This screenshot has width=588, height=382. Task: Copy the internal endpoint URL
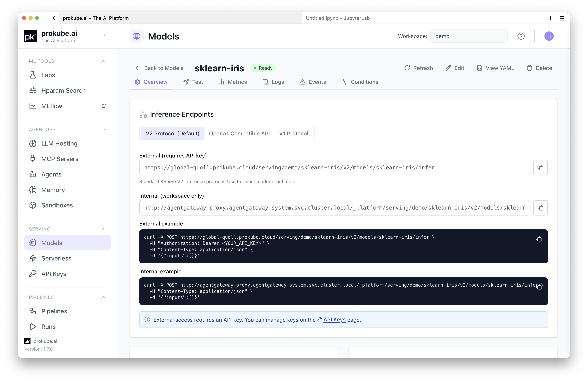coord(540,208)
